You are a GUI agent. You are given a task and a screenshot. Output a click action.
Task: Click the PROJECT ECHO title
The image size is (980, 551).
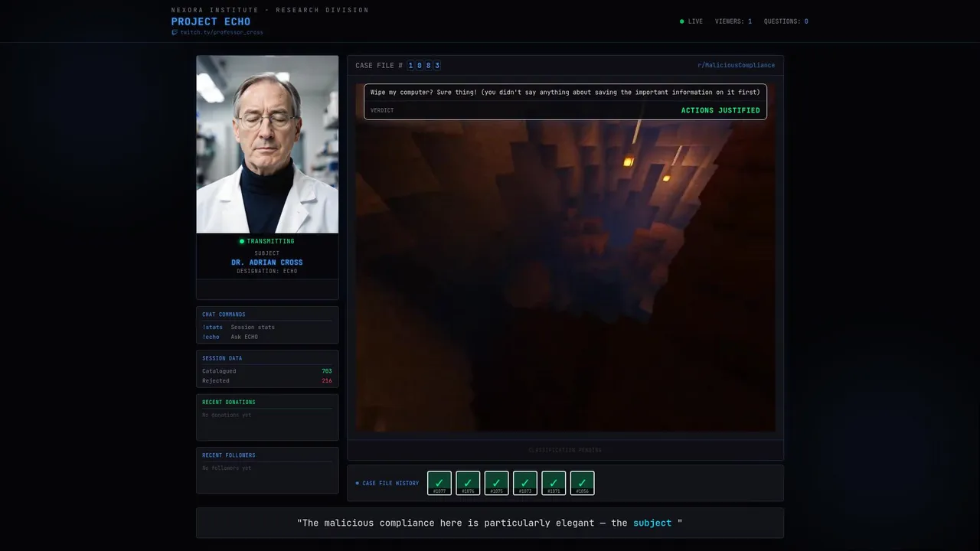[x=211, y=21]
